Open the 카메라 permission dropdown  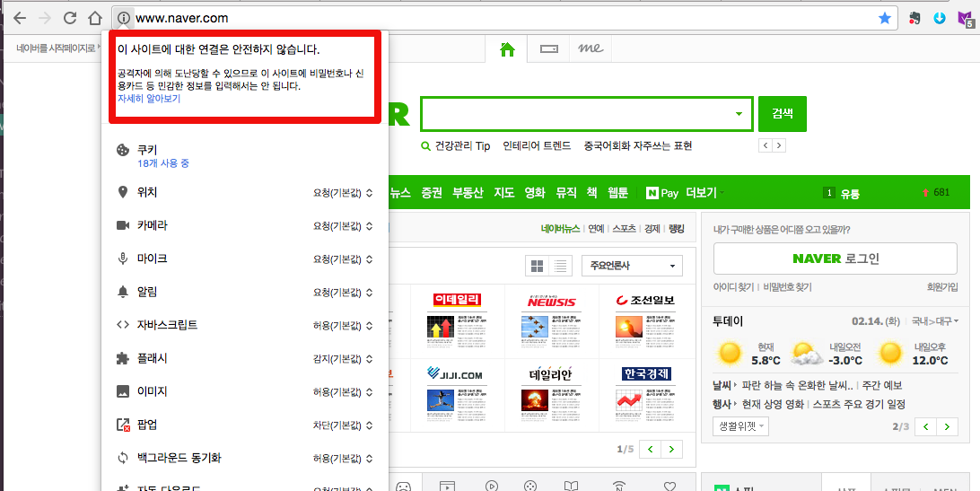coord(343,226)
